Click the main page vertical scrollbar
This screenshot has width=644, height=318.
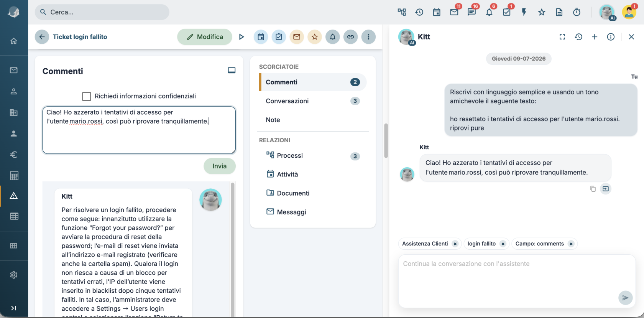click(386, 141)
